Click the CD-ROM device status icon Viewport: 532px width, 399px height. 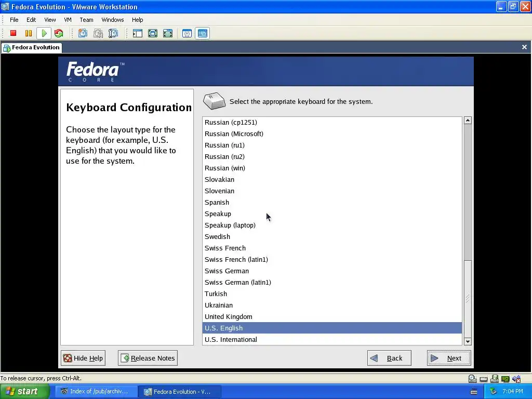(473, 379)
